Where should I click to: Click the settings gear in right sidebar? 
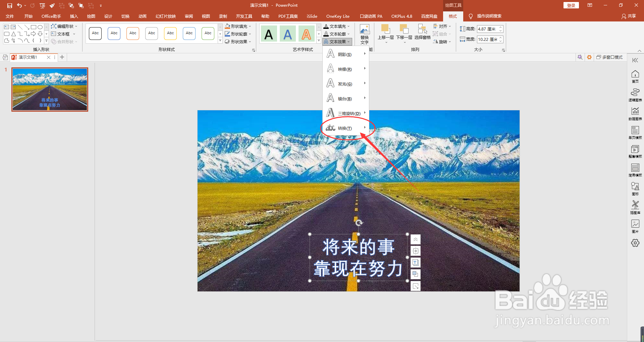[635, 243]
